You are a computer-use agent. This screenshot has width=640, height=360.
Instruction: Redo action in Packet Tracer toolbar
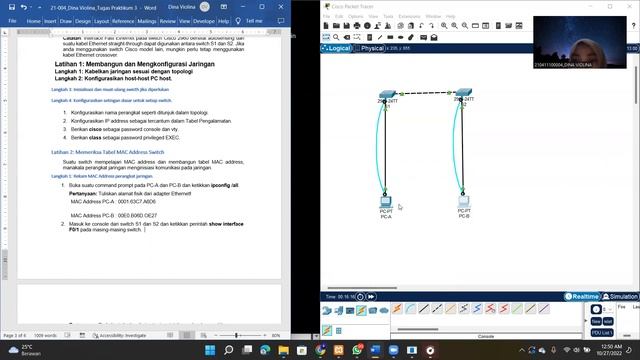tap(431, 26)
